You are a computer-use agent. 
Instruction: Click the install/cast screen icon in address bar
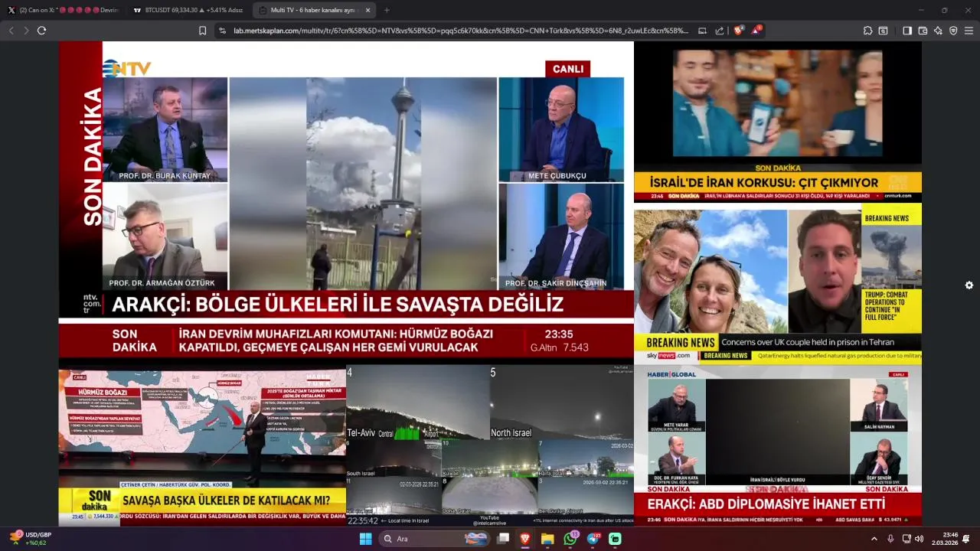[x=703, y=31]
